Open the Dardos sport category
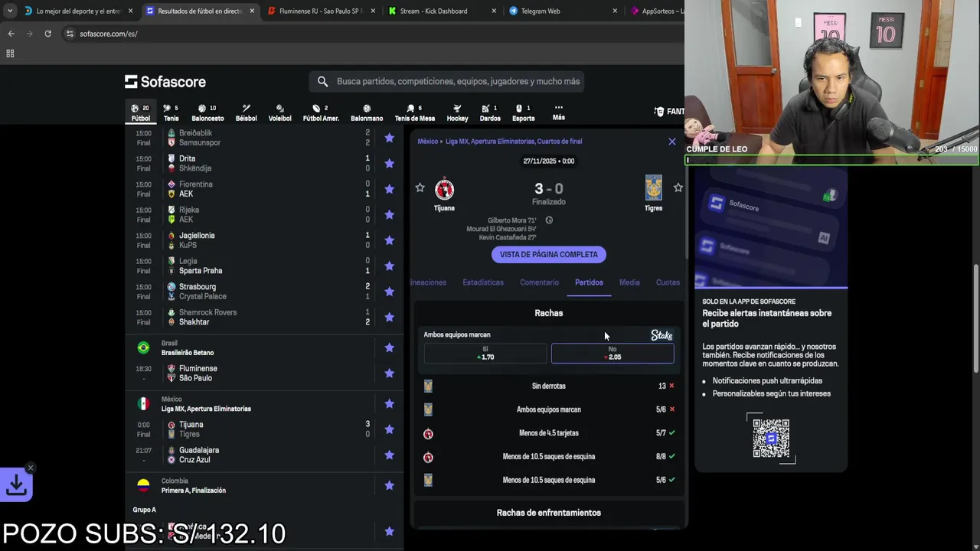Viewport: 980px width, 551px height. [x=490, y=112]
